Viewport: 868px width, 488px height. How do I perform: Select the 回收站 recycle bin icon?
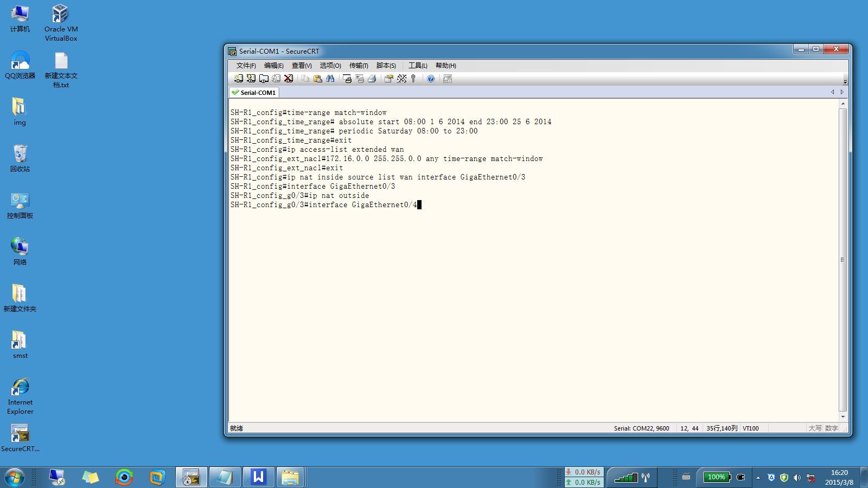tap(20, 158)
